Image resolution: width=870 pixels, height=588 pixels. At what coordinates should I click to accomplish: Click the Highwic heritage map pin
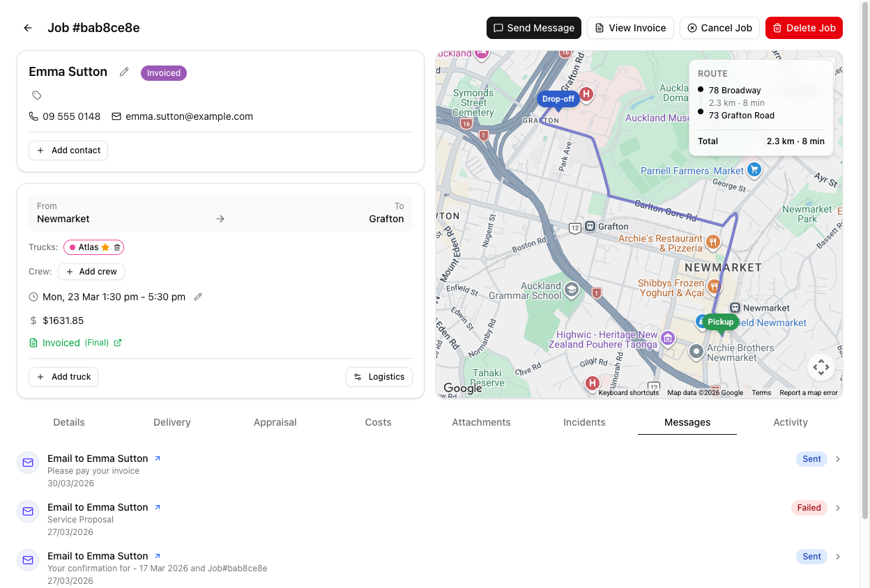click(x=668, y=339)
